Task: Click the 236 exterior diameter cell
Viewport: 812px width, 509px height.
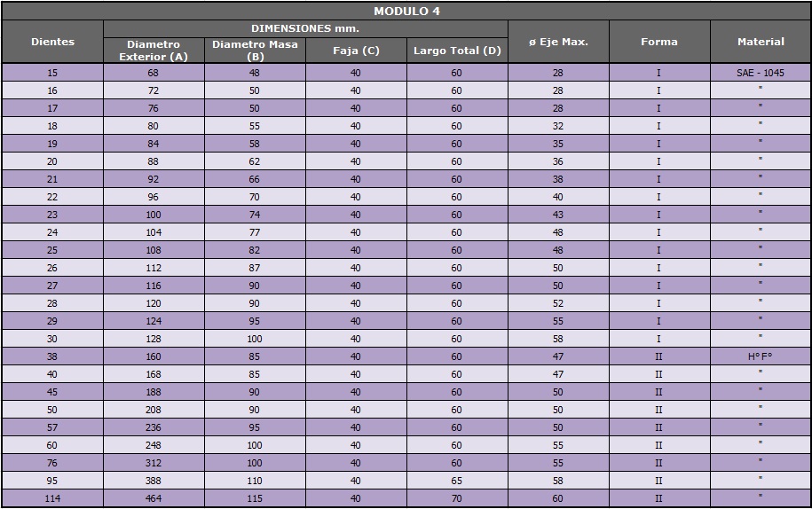Action: click(x=154, y=427)
